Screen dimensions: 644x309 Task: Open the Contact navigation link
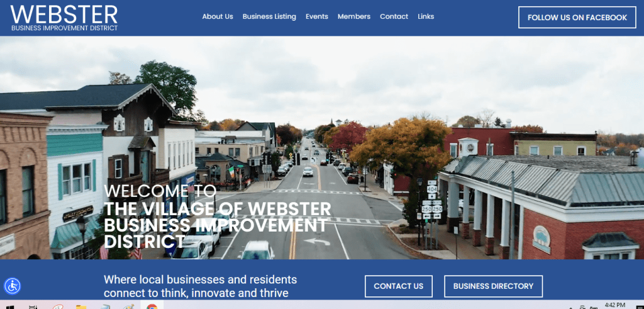(394, 16)
